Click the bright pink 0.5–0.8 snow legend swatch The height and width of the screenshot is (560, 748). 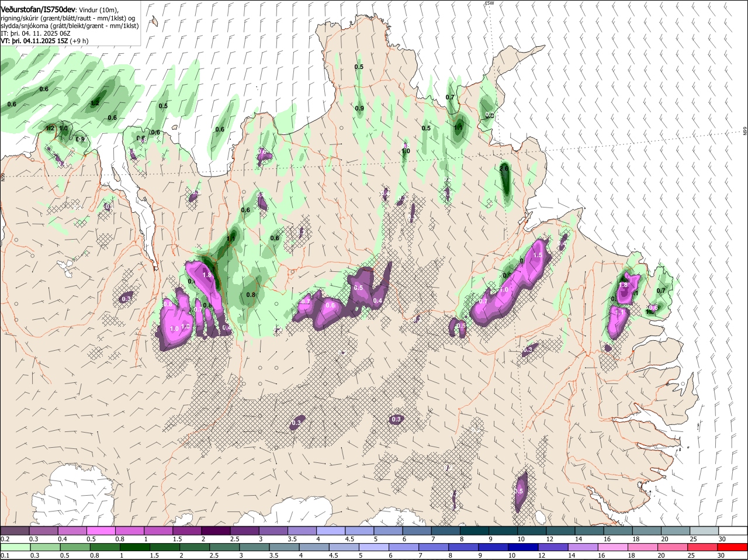pyautogui.click(x=101, y=530)
